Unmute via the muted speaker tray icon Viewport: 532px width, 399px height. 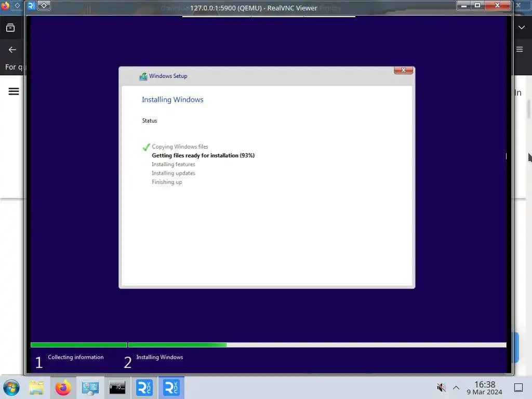(441, 387)
